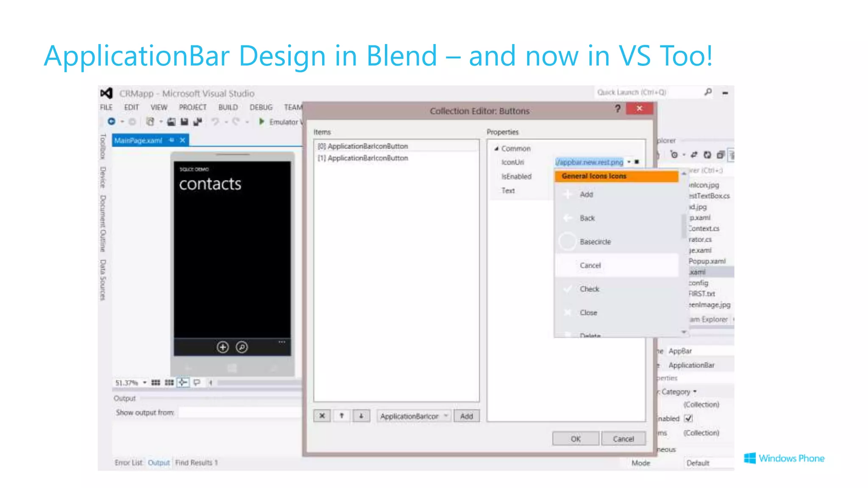Click the Visual Studio logo icon
The width and height of the screenshot is (868, 488).
[107, 93]
